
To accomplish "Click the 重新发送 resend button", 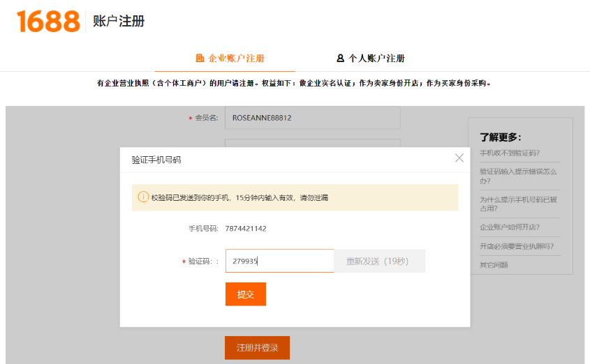I will (379, 261).
